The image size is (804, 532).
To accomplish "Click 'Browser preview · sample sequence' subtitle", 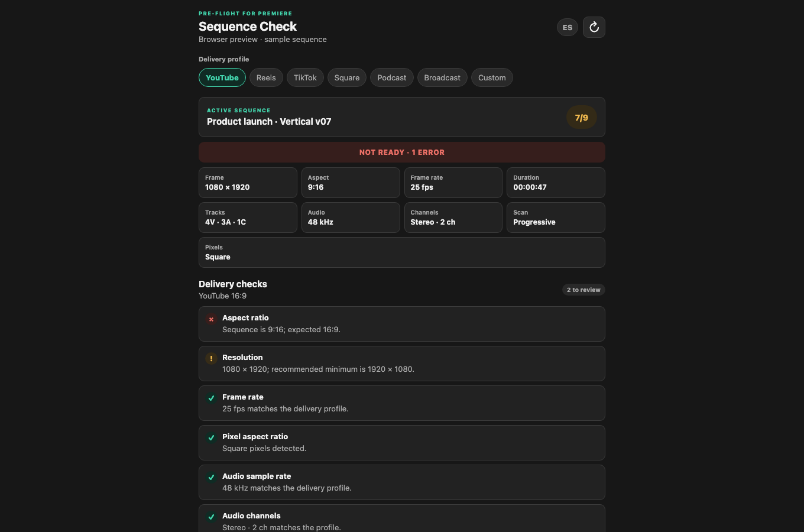I will coord(262,39).
